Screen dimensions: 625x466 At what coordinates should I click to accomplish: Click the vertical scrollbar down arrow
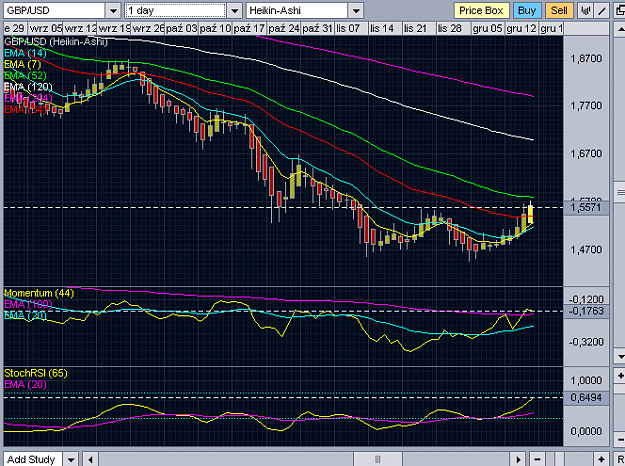pyautogui.click(x=619, y=356)
